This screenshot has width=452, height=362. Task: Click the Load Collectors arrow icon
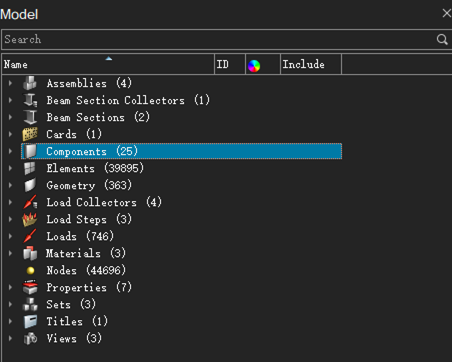pyautogui.click(x=30, y=202)
